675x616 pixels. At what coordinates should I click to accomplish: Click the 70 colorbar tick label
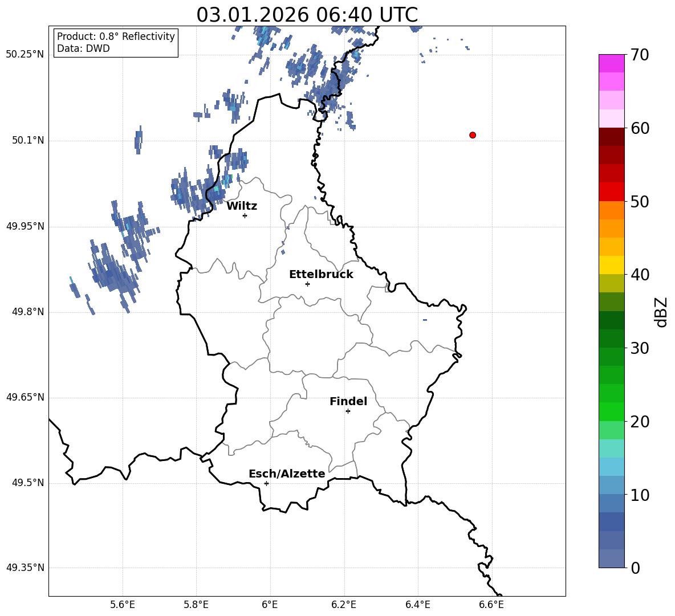point(640,55)
